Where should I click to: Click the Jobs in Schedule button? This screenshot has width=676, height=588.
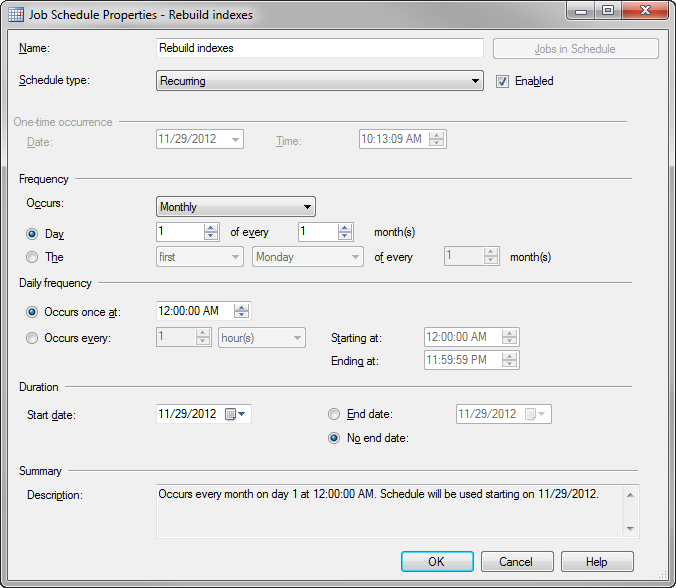click(x=576, y=49)
